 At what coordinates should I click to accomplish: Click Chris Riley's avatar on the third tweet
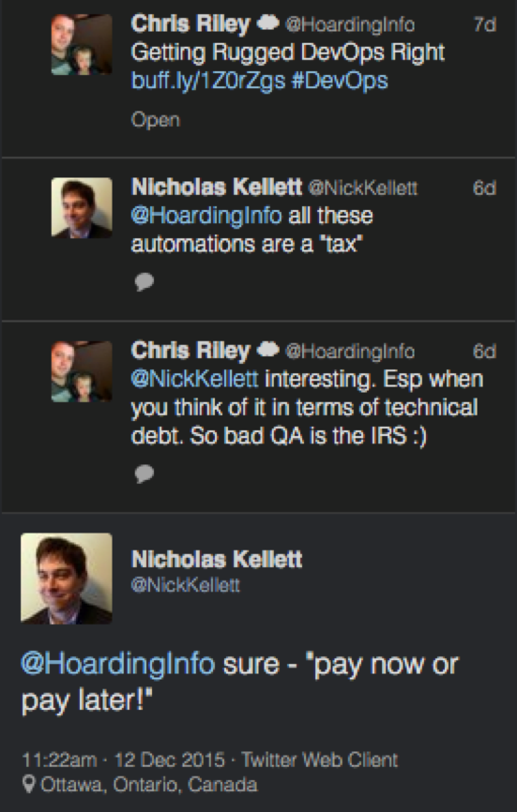pos(82,371)
